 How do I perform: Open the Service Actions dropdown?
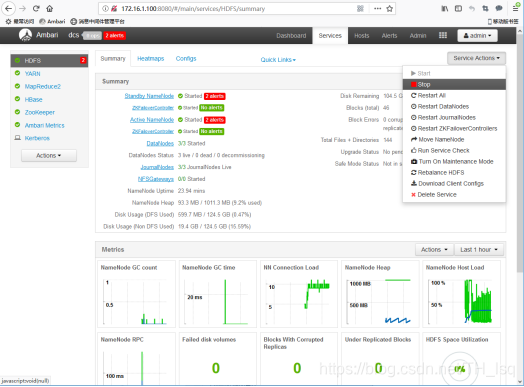click(476, 58)
